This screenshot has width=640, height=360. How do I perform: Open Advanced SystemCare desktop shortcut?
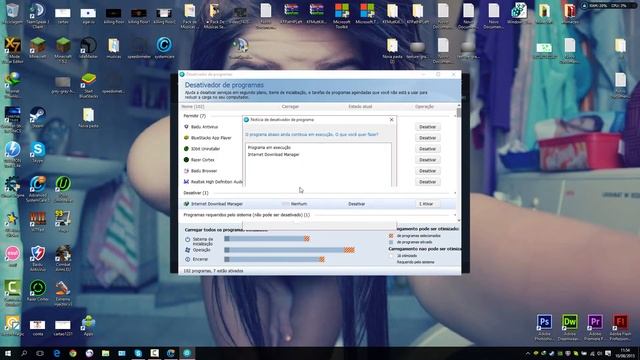pos(38,189)
